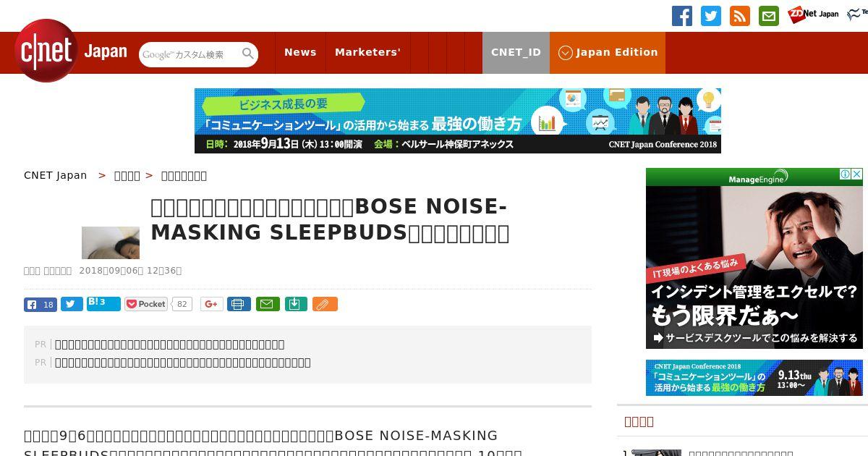Viewport: 868px width, 456px height.
Task: Open the green mail newsletter icon
Action: (x=769, y=16)
